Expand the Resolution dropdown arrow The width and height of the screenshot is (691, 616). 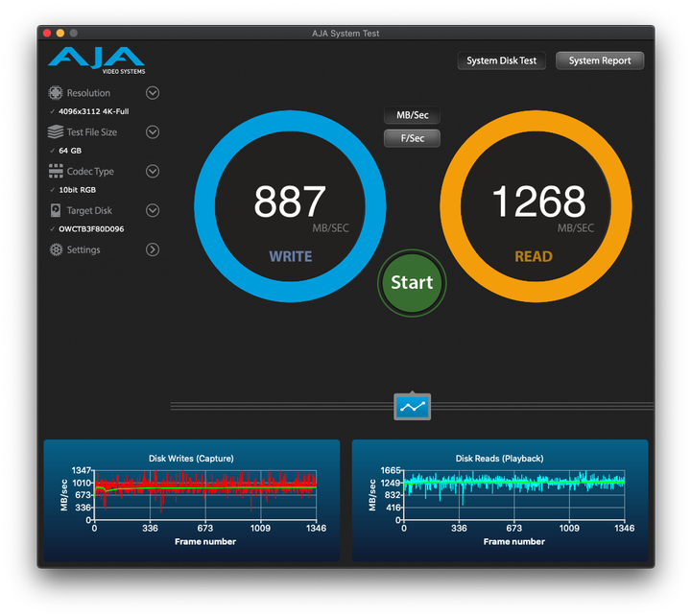tap(153, 93)
